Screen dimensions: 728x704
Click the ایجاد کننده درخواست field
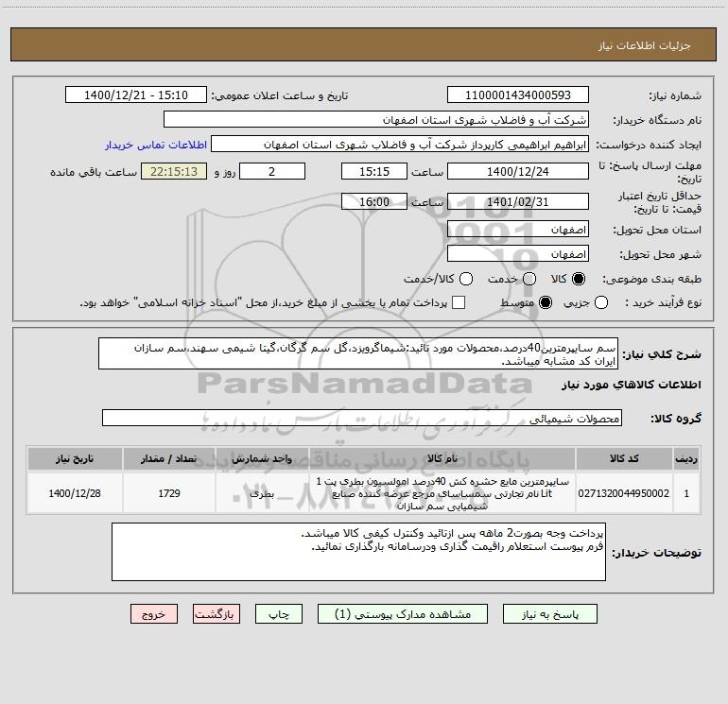[400, 145]
